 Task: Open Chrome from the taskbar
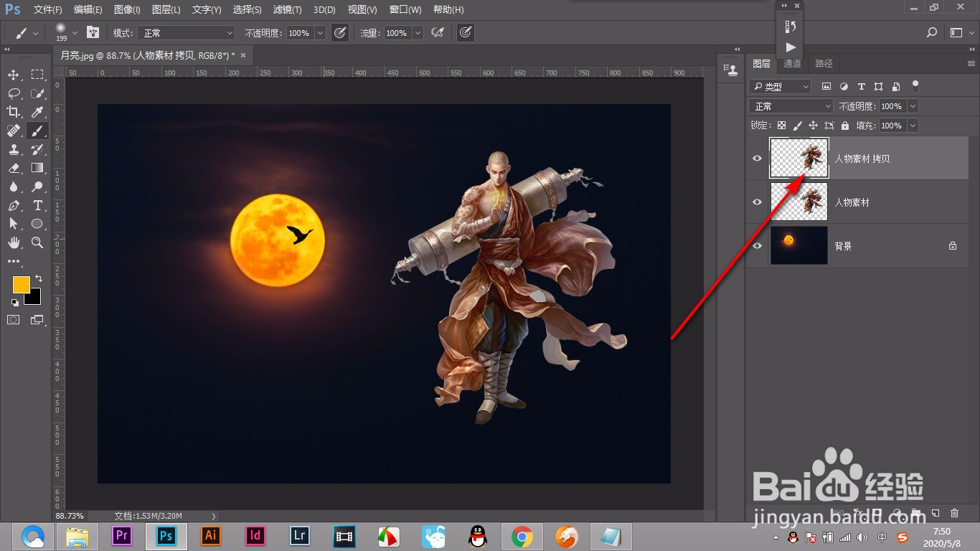pos(522,536)
